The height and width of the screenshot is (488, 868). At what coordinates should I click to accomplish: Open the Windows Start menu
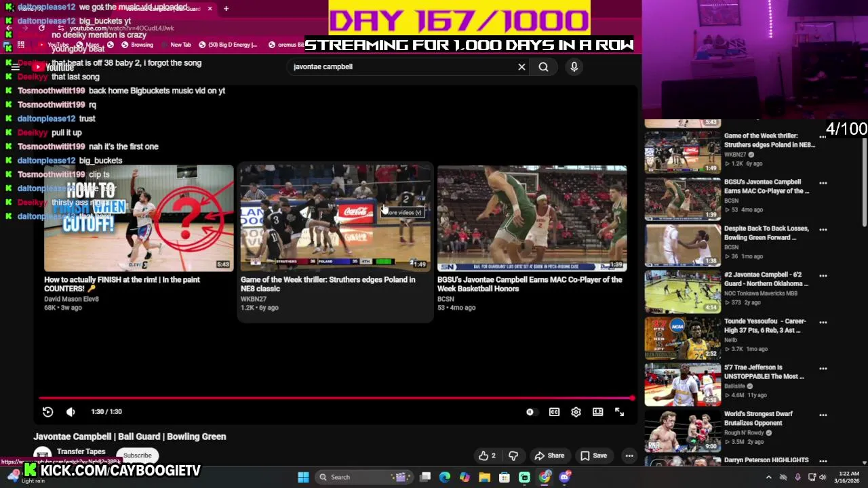pyautogui.click(x=303, y=477)
